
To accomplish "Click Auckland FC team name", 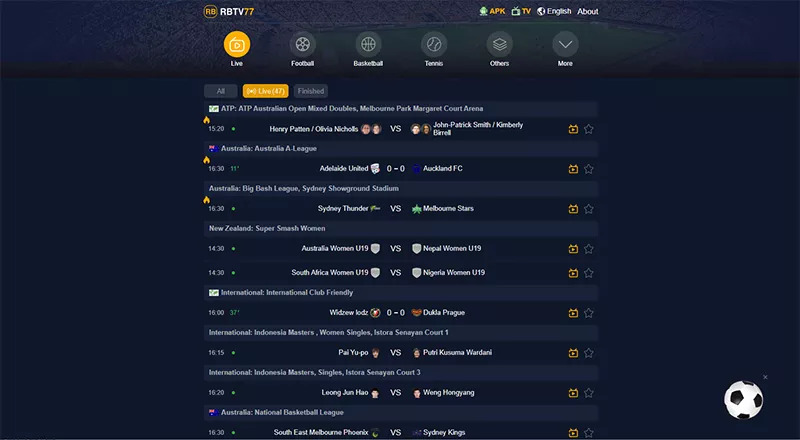I will (x=443, y=168).
